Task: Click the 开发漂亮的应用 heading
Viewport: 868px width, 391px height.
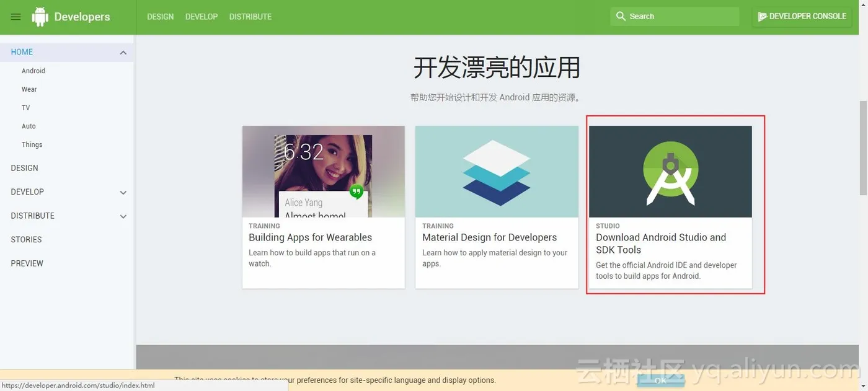Action: 497,68
